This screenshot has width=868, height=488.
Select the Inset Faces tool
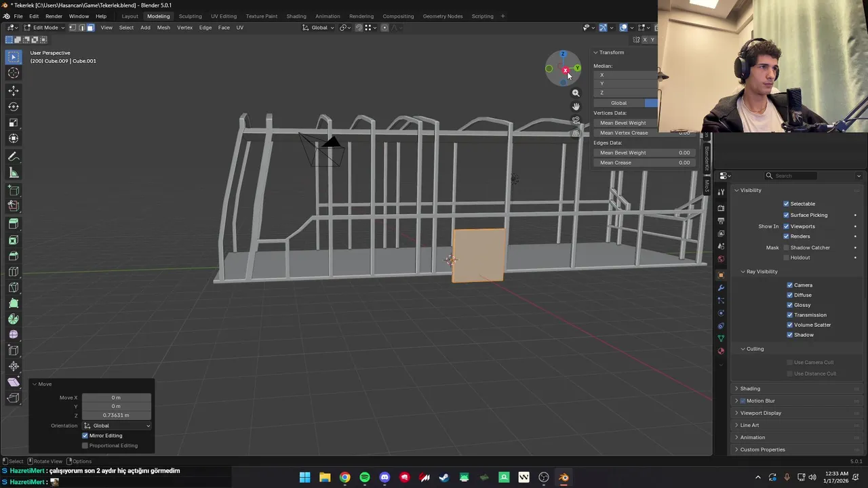pos(14,240)
